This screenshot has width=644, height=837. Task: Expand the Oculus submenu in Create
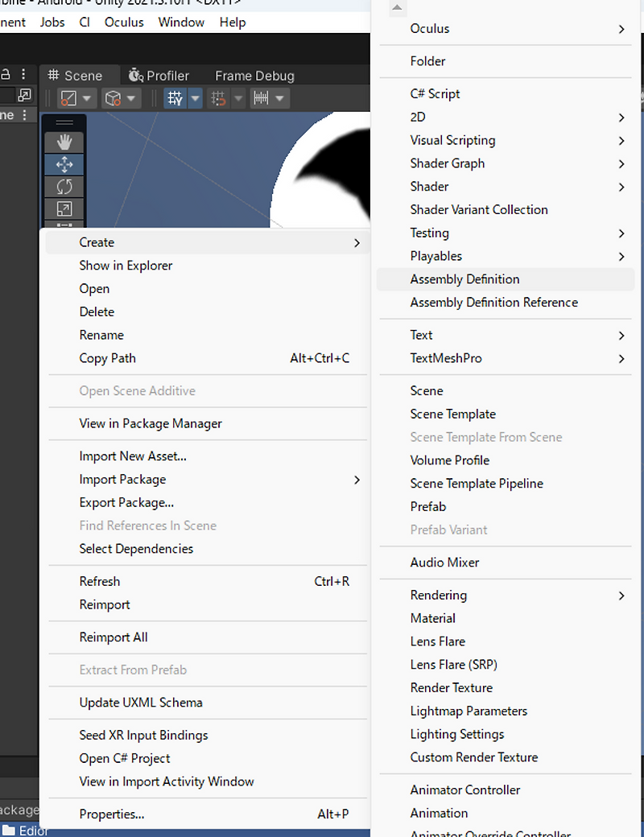point(506,29)
